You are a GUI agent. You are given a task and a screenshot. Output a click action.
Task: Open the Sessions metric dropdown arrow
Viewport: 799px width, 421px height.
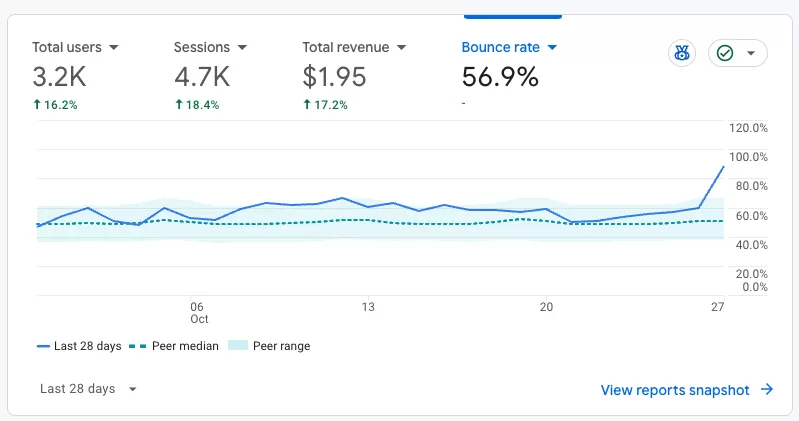pyautogui.click(x=242, y=47)
